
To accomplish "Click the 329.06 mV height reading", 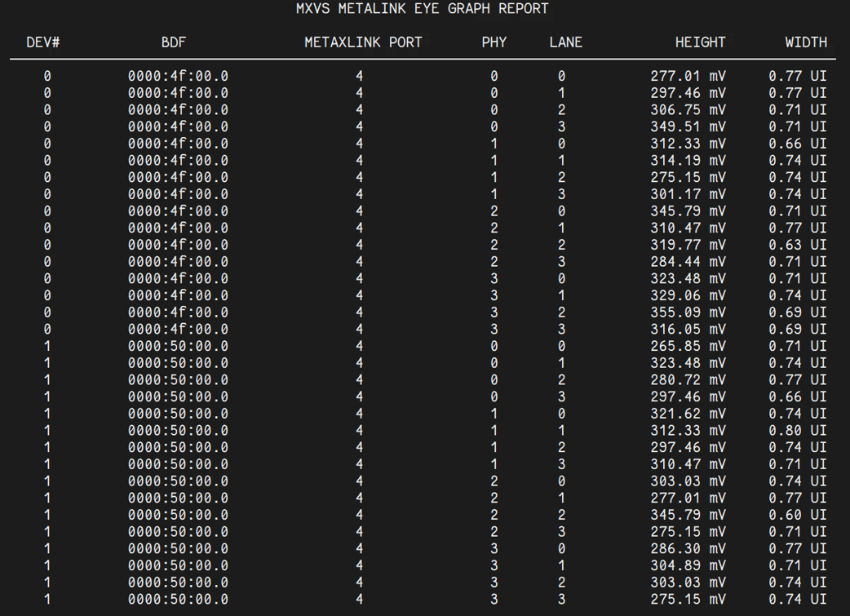I will coord(688,295).
